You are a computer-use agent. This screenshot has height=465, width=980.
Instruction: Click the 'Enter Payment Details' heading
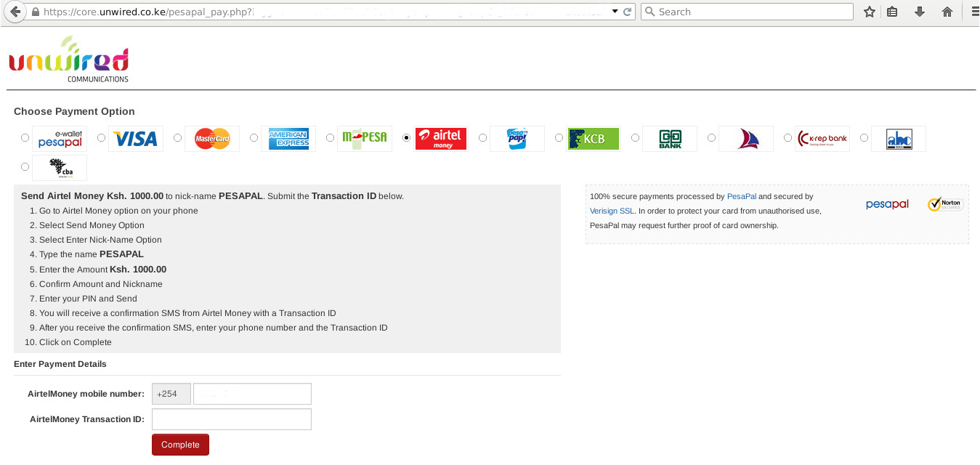tap(60, 364)
